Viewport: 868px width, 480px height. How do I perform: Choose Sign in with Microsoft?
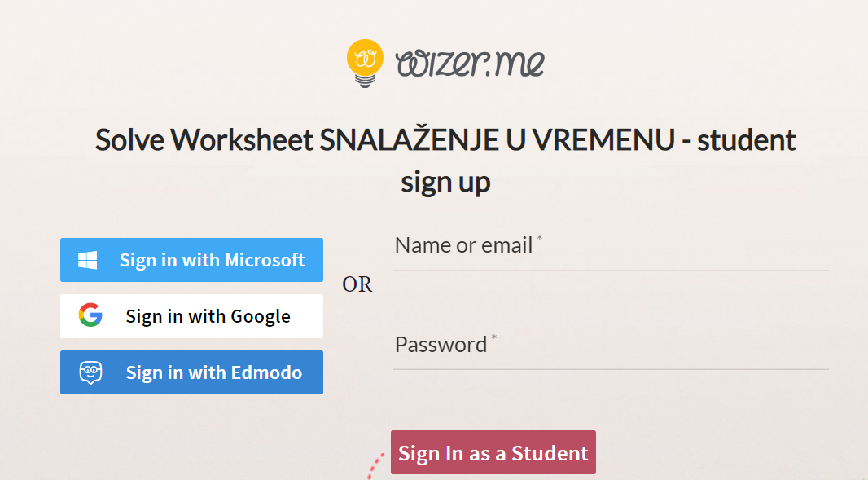(x=191, y=260)
